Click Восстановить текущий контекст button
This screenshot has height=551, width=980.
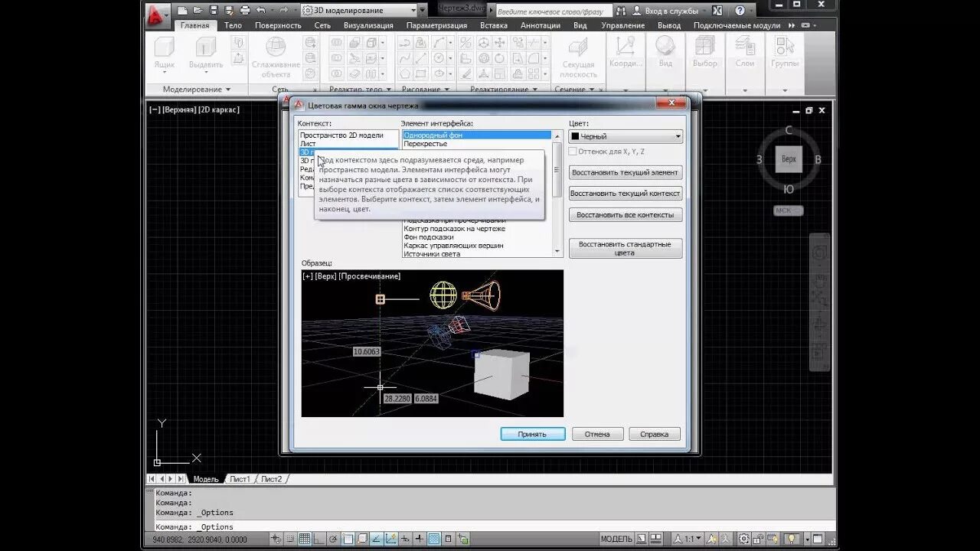click(626, 194)
